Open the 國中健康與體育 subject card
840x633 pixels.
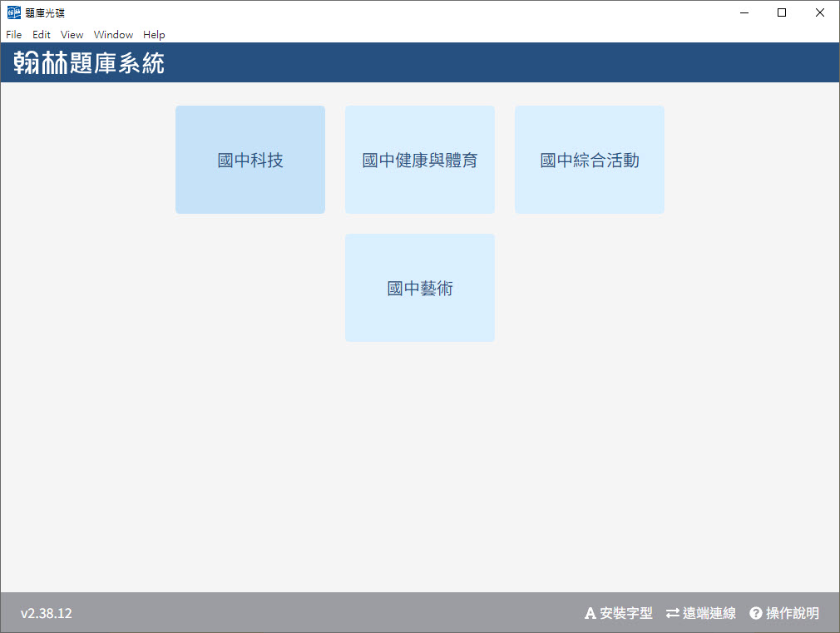(x=419, y=160)
